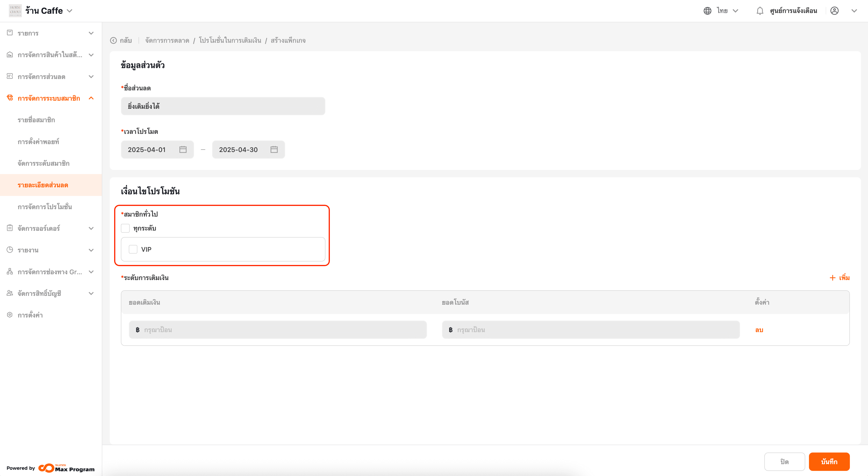Viewport: 868px width, 476px height.
Task: Click the รายงาน report clock icon
Action: tap(10, 250)
